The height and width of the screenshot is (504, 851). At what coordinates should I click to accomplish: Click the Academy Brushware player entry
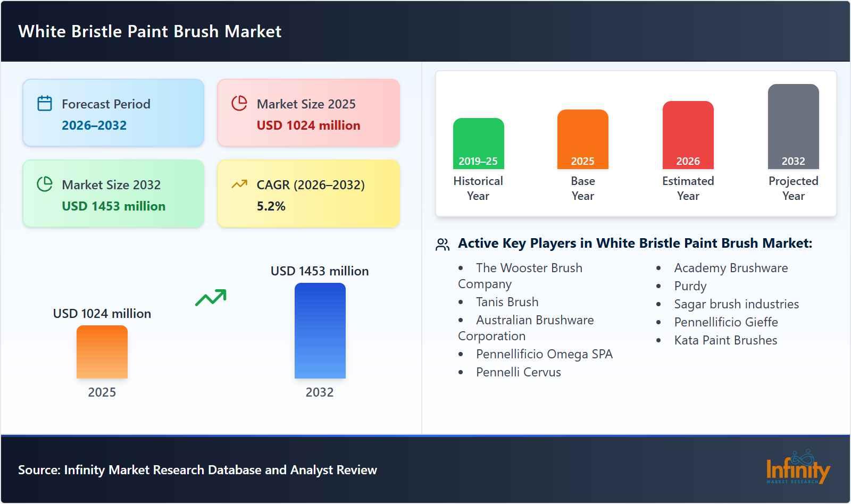coord(731,268)
